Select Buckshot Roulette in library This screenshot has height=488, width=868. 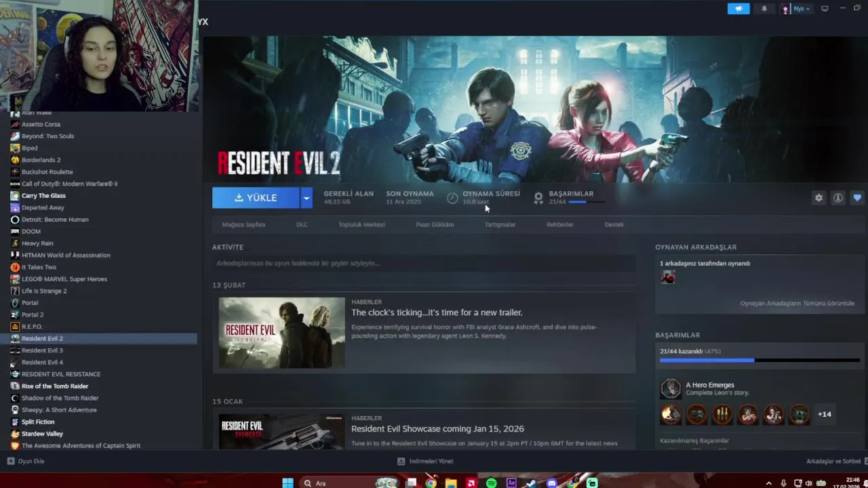[47, 172]
